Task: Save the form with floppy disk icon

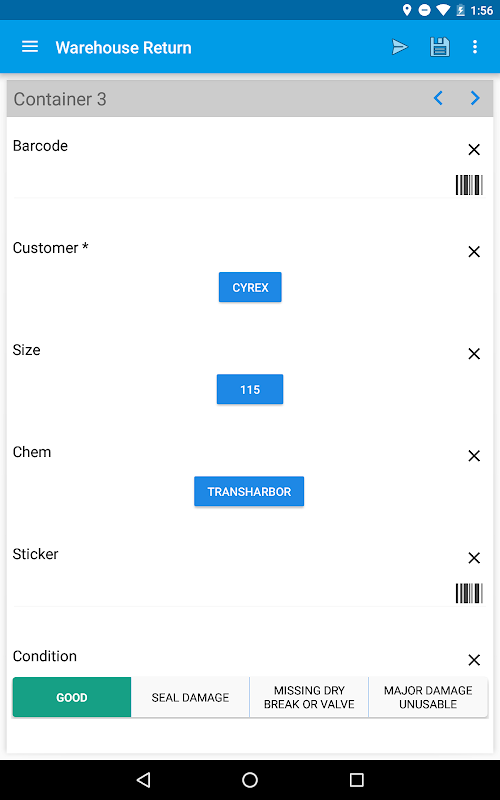Action: point(439,47)
